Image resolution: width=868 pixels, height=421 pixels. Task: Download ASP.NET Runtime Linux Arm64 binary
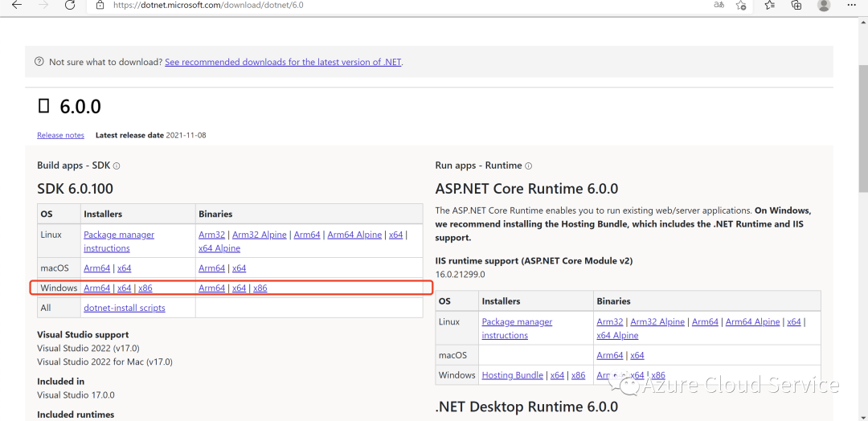706,321
